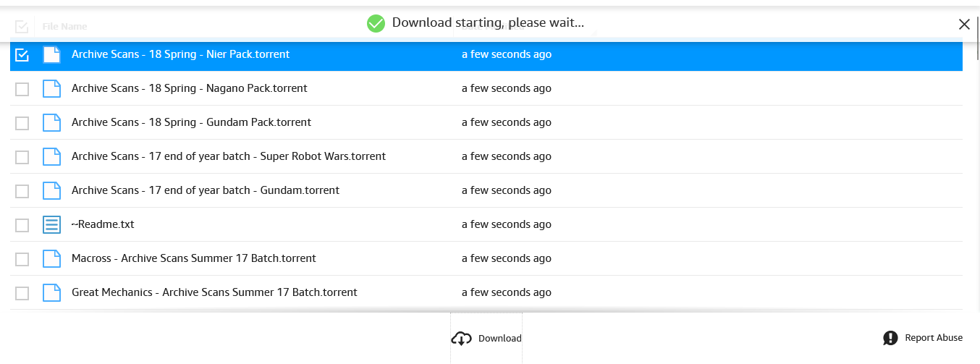Select "Great Mechanics - Archive Scans Summer 17 Batch.torrent"
The height and width of the screenshot is (364, 980).
point(214,292)
